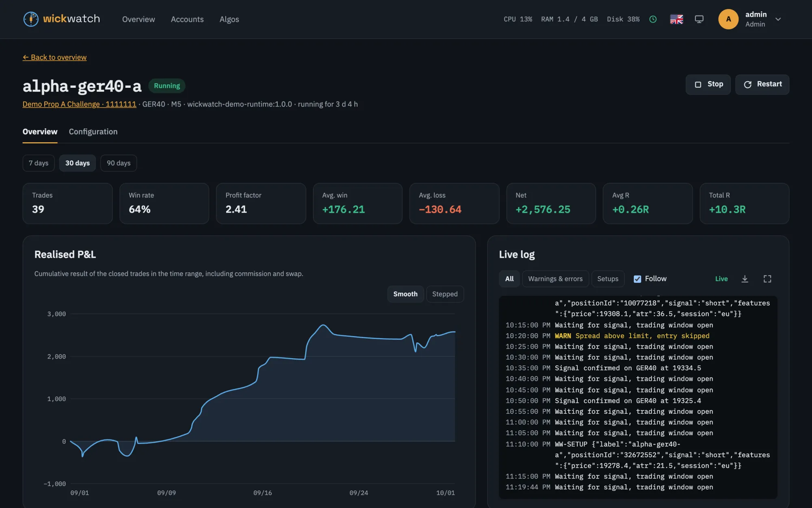Click the Net +2,576.25 value
This screenshot has height=508, width=812.
[543, 209]
